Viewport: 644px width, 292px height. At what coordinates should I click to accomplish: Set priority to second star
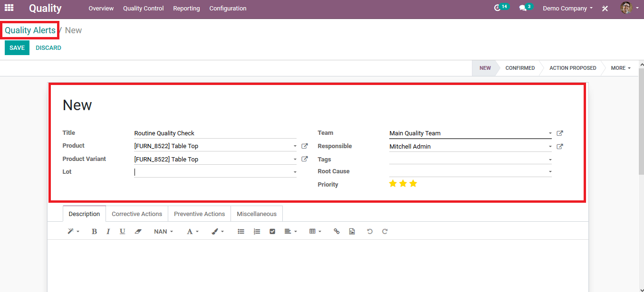pyautogui.click(x=403, y=183)
